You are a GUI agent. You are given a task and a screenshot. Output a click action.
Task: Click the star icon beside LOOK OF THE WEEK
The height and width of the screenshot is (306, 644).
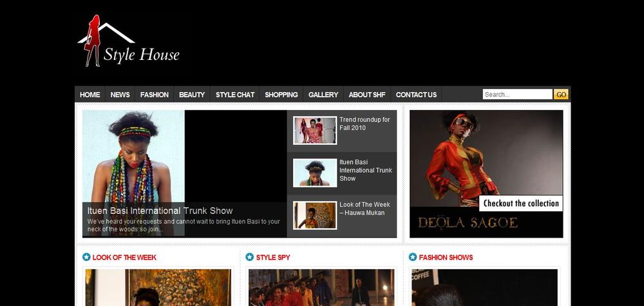[x=86, y=257]
